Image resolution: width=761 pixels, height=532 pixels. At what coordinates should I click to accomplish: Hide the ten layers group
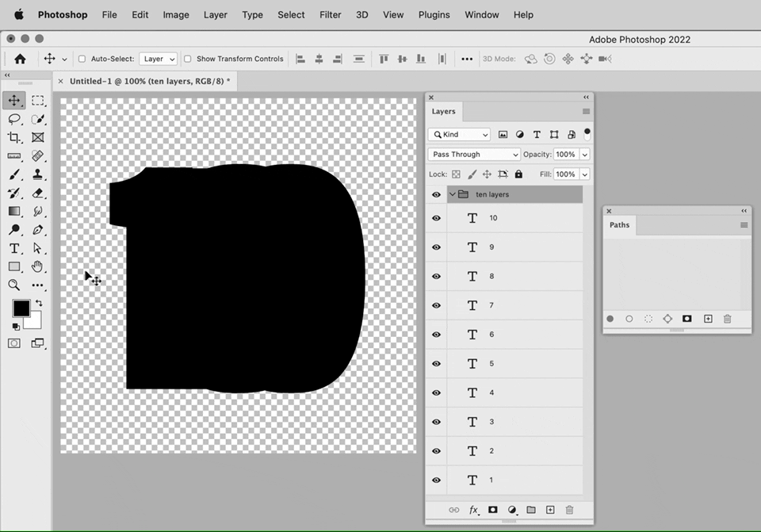click(436, 195)
